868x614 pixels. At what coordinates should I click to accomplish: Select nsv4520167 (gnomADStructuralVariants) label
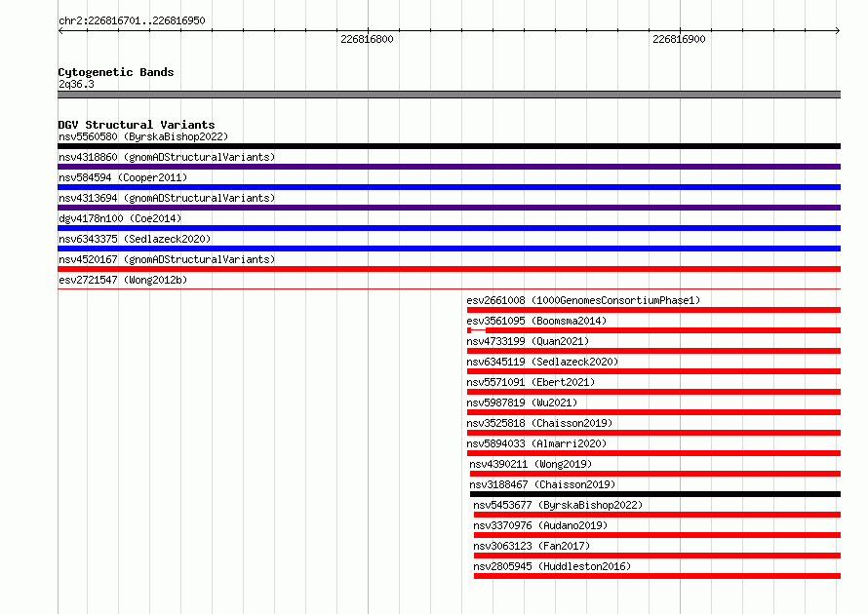[x=167, y=259]
